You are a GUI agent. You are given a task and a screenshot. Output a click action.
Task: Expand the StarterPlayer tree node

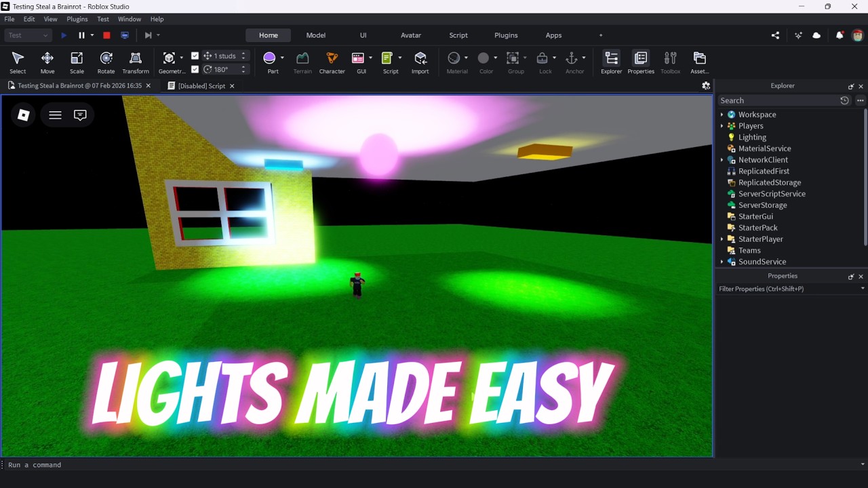(722, 239)
